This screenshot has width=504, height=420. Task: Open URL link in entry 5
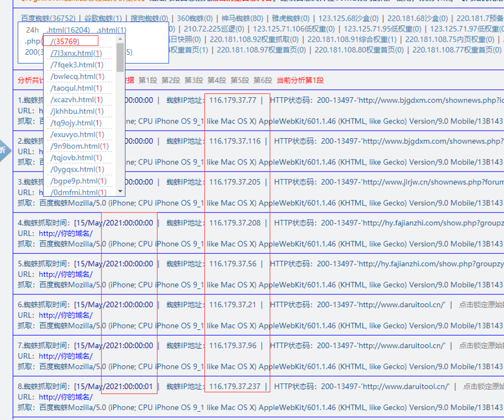tap(66, 274)
